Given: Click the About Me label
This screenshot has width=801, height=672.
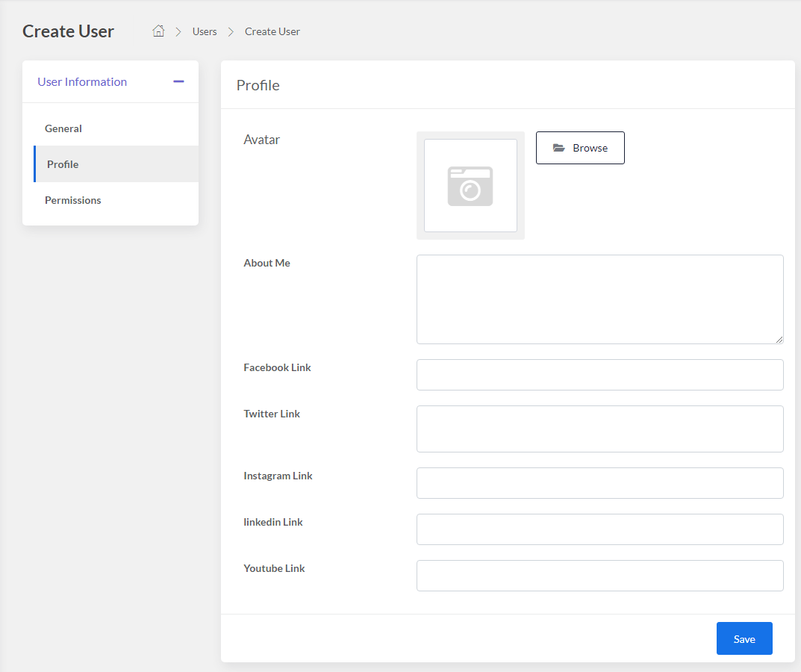Looking at the screenshot, I should (x=267, y=263).
